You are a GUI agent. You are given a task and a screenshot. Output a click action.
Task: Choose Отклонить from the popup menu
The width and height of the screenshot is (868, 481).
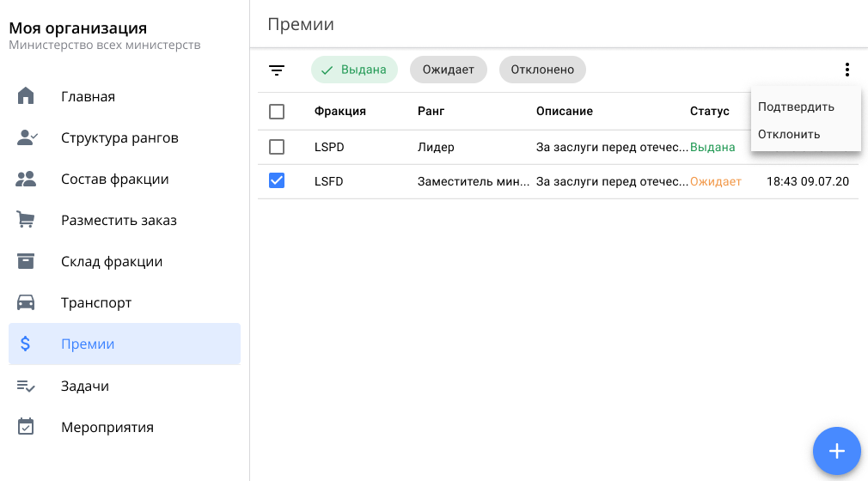coord(789,134)
